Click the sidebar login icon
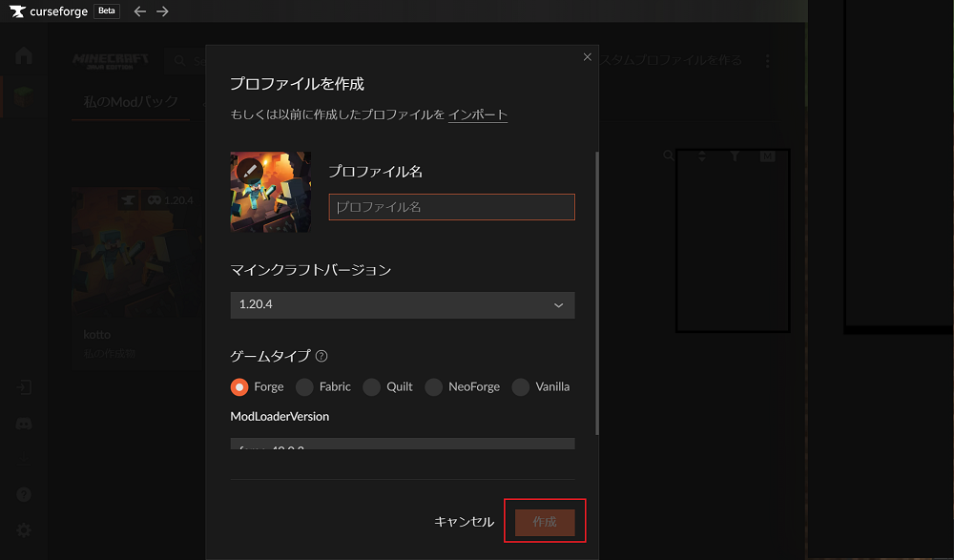 [24, 387]
